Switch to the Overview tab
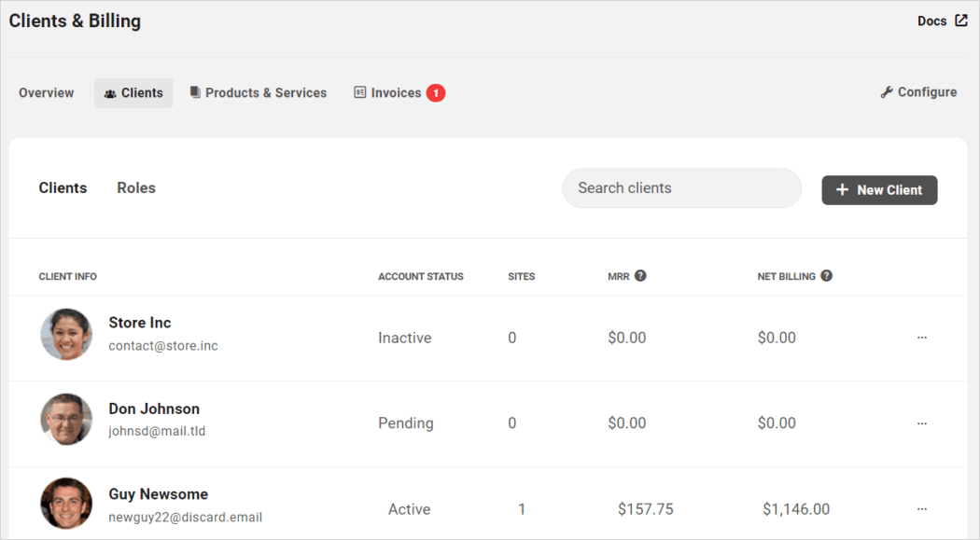Screen dimensions: 980x540 (x=47, y=92)
